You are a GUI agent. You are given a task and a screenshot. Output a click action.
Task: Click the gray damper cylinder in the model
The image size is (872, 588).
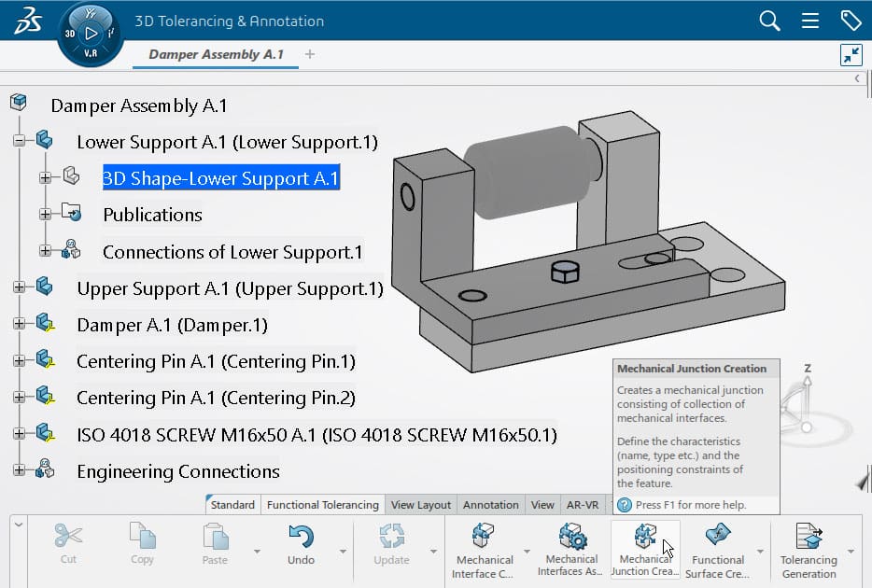click(x=528, y=173)
